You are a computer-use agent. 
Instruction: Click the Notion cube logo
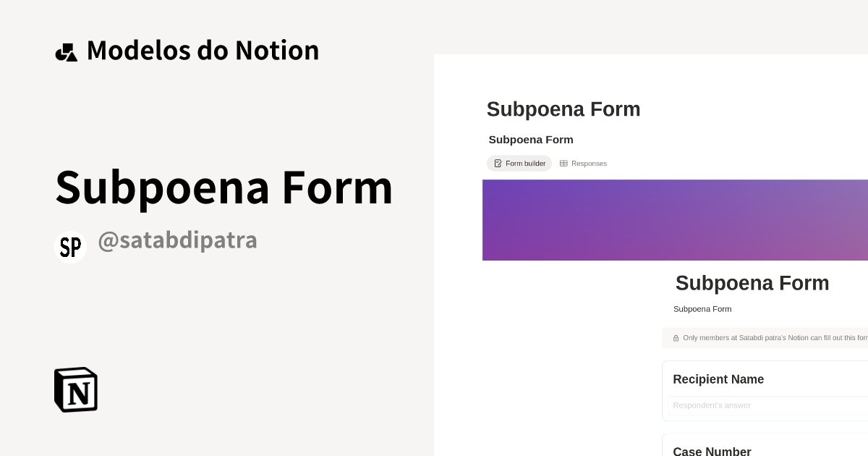click(76, 389)
